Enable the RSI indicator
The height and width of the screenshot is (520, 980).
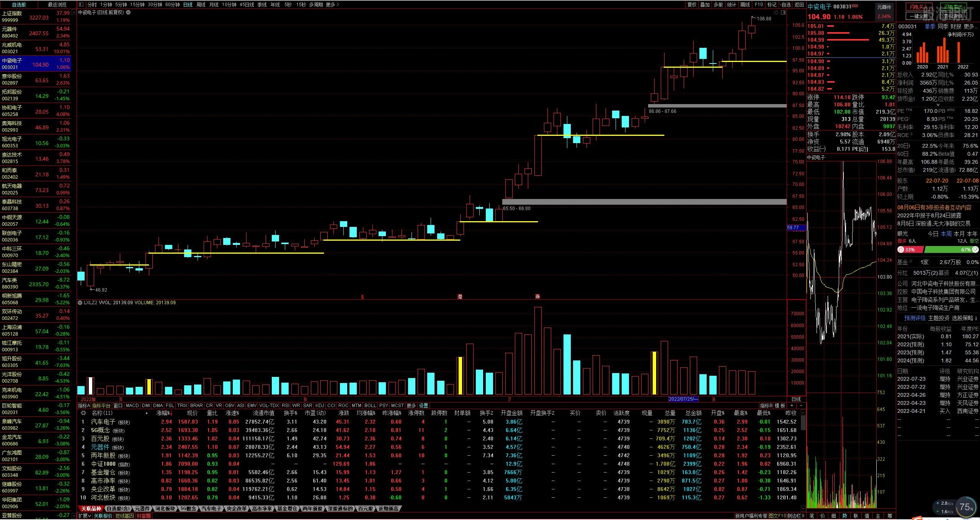[x=285, y=406]
